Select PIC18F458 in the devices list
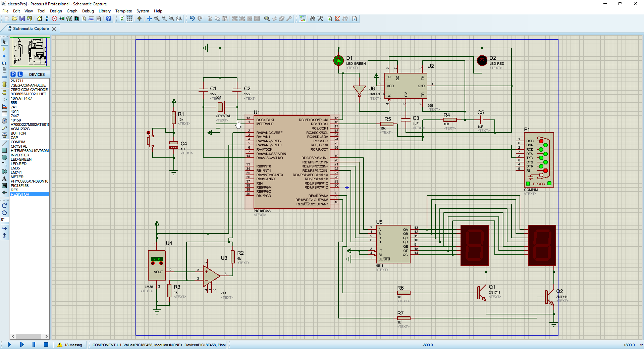The image size is (644, 349). point(30,186)
